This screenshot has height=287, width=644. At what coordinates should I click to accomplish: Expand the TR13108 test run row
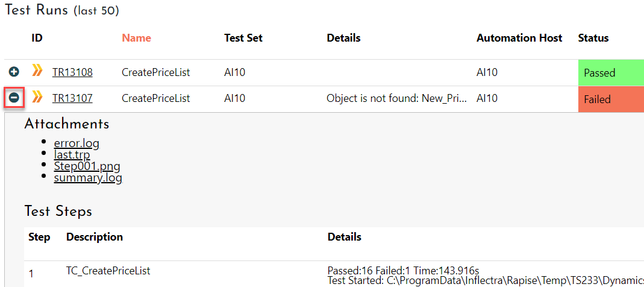[14, 72]
